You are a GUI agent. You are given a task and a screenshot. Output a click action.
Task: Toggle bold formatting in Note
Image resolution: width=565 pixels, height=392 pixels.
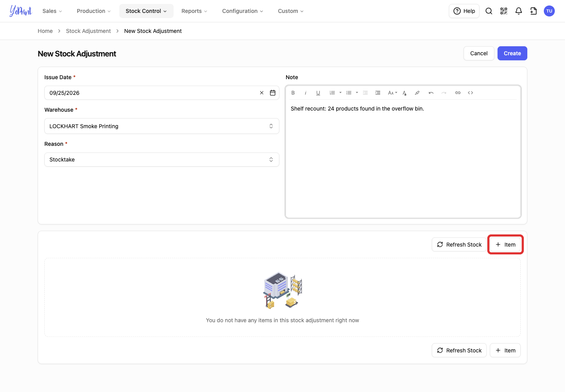click(x=293, y=93)
